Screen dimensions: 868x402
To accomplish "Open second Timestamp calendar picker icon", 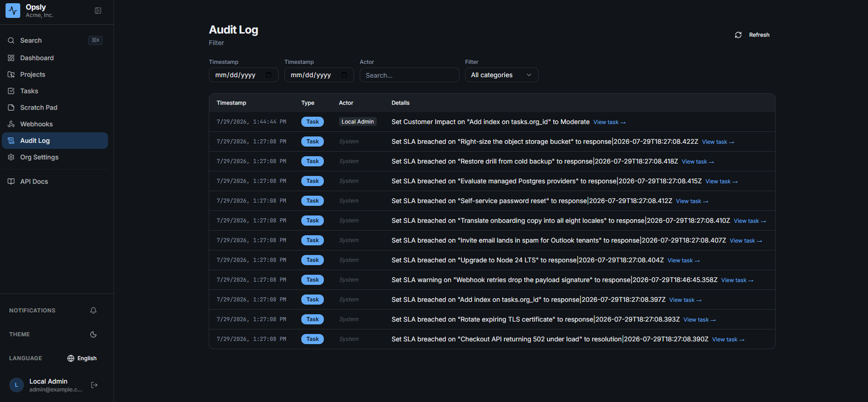I will point(344,75).
